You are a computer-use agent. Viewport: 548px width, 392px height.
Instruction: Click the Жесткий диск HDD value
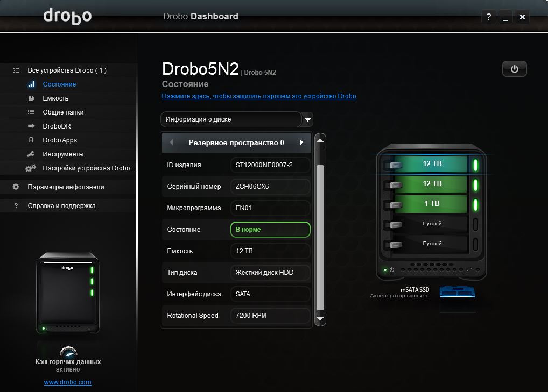point(270,273)
